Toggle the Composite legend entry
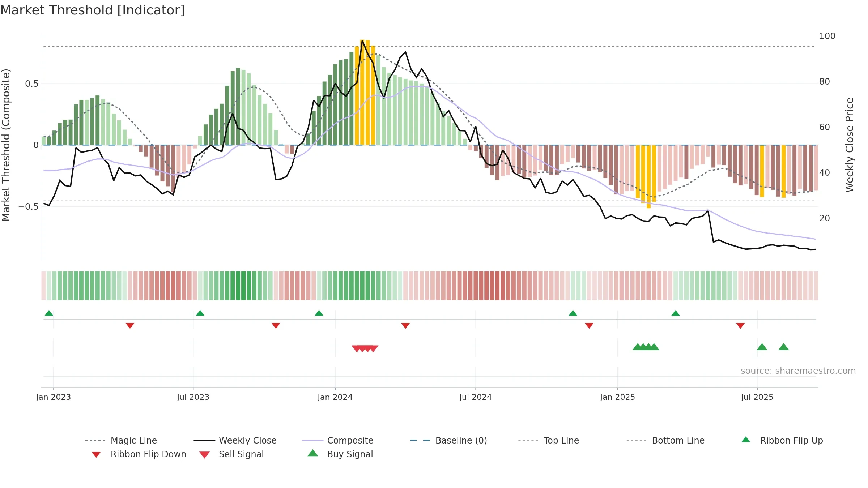 (x=337, y=440)
